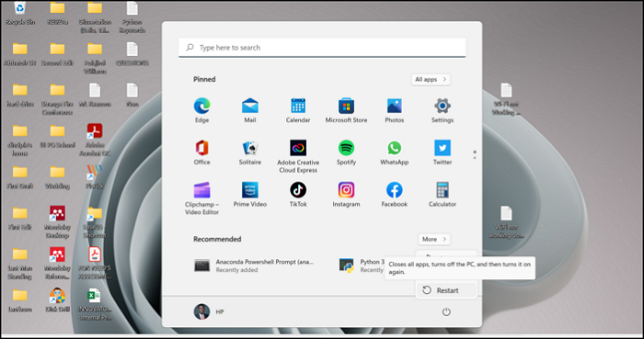Open the recommended Python 3 item
Screen dimensions: 644x339
tap(362, 266)
